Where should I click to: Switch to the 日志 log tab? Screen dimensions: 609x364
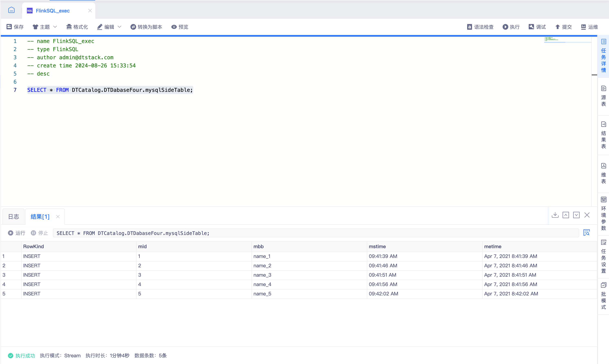click(13, 217)
